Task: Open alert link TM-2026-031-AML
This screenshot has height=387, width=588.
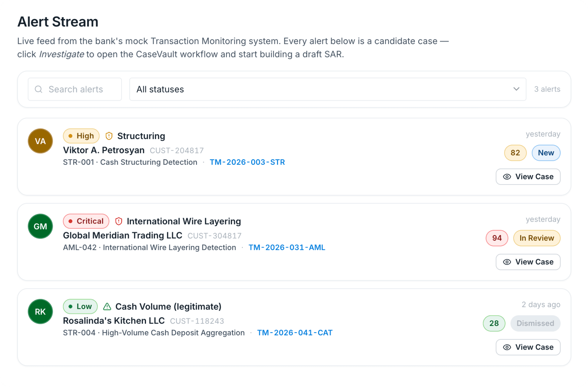Action: (287, 247)
